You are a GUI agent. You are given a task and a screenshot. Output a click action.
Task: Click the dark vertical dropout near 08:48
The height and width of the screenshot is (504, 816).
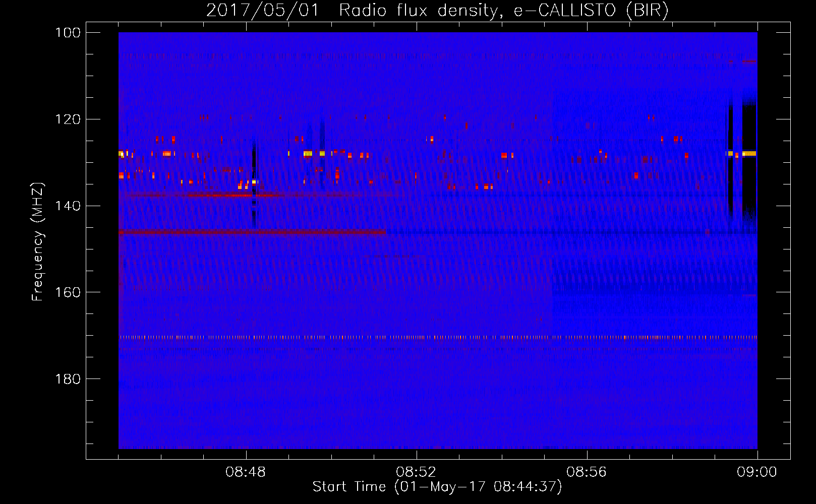[x=254, y=184]
